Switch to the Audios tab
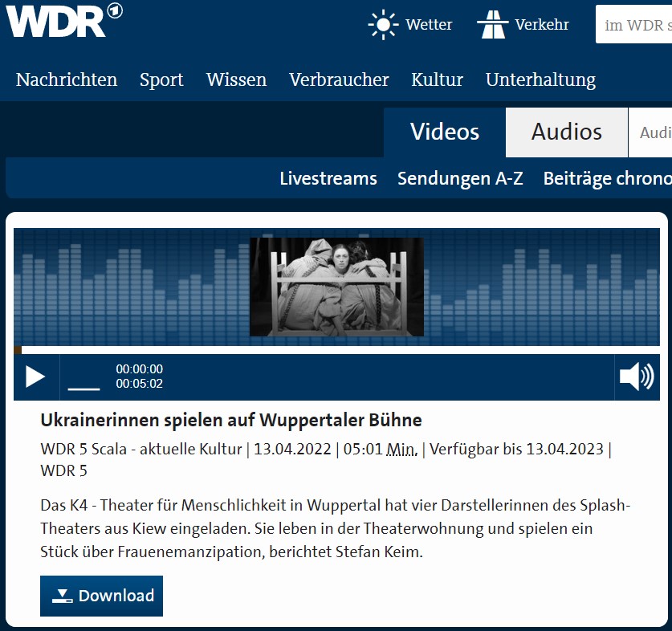The height and width of the screenshot is (631, 672). click(566, 132)
